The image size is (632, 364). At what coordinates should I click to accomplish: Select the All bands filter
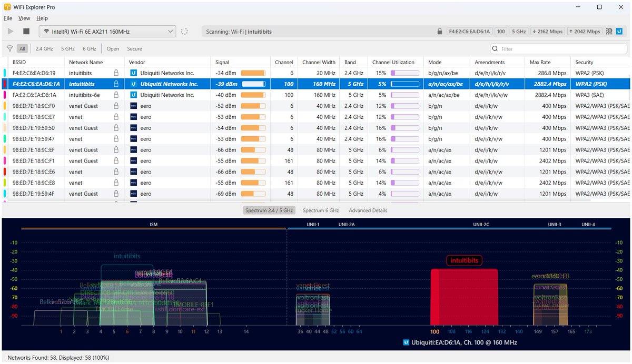tap(22, 48)
